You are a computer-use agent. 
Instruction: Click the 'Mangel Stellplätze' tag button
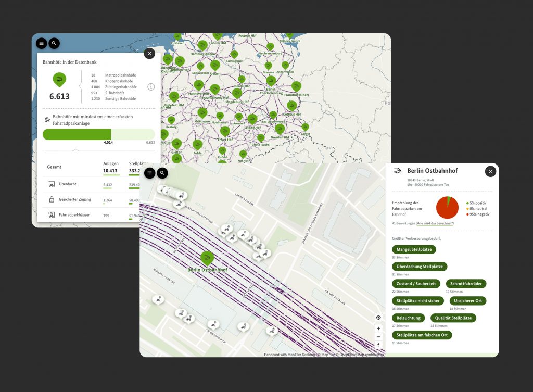click(x=414, y=249)
